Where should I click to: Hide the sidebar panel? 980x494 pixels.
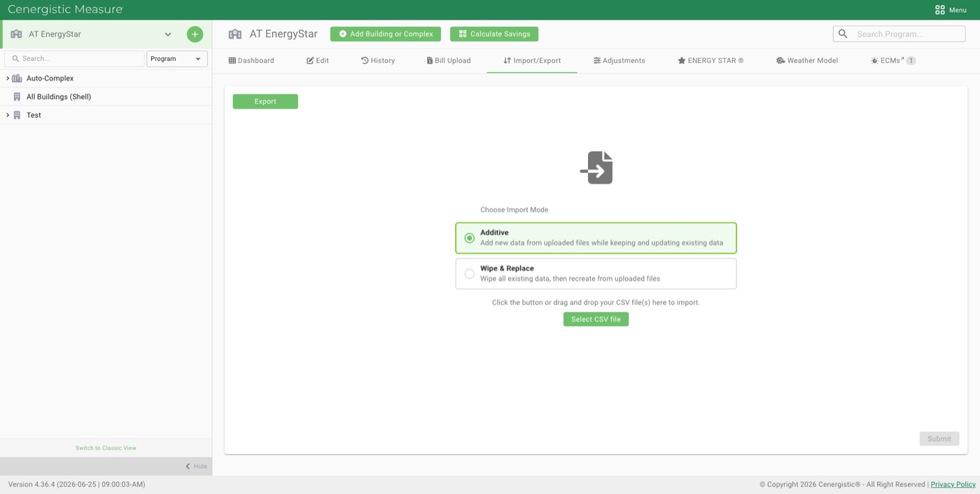point(196,467)
